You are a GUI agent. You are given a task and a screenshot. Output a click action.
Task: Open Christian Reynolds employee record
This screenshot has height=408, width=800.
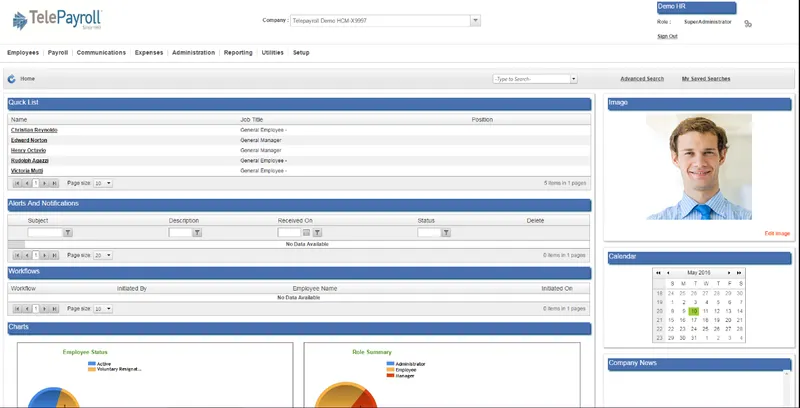coord(34,130)
